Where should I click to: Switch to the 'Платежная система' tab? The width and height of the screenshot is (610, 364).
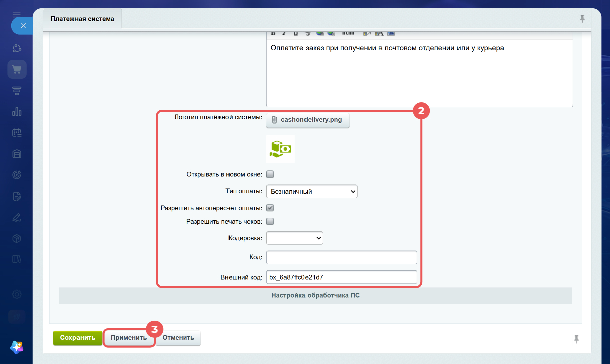(83, 19)
